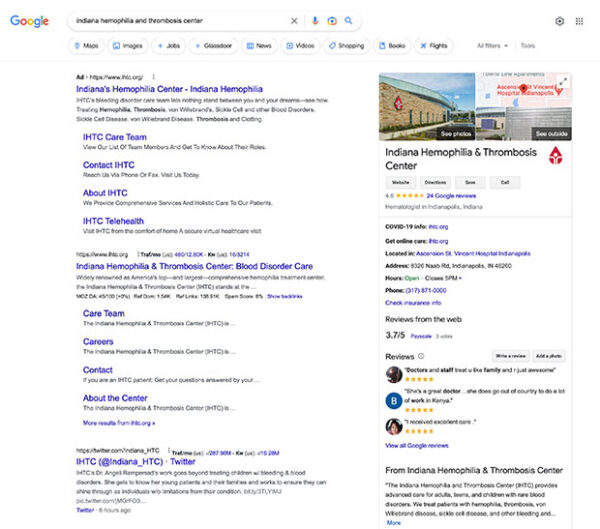Viewport: 600px width, 529px height.
Task: Click the Twitter source link under the tweet
Action: (x=85, y=510)
